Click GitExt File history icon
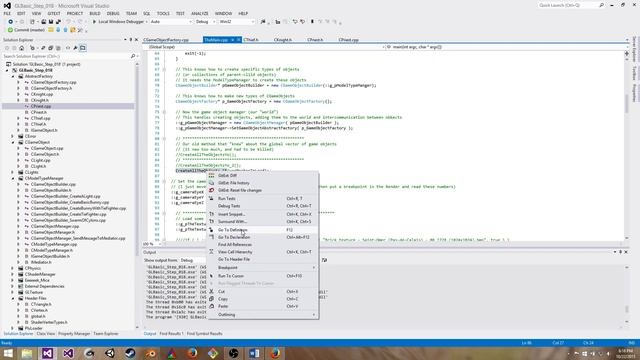 211,183
